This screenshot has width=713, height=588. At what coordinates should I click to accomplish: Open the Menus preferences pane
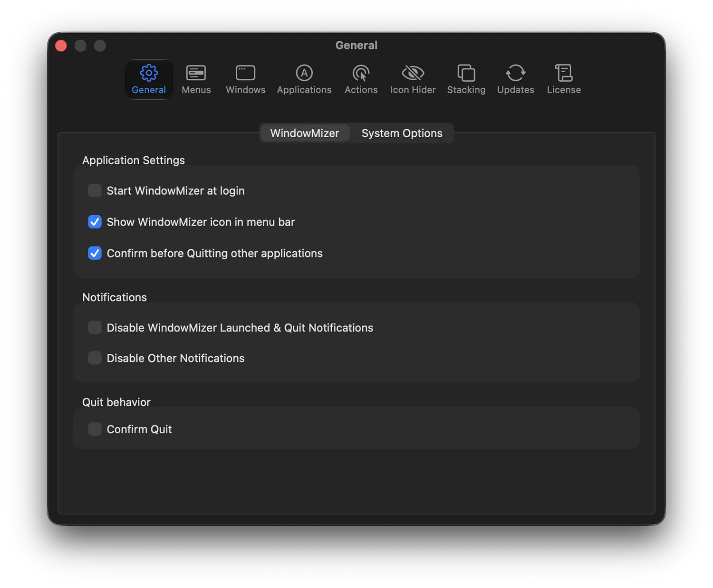(x=196, y=79)
